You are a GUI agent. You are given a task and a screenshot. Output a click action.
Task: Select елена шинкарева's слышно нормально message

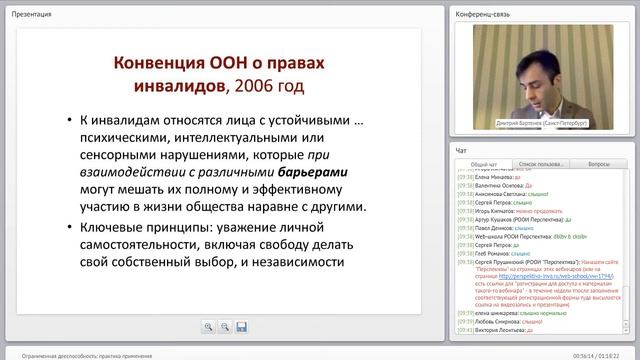coord(512,313)
